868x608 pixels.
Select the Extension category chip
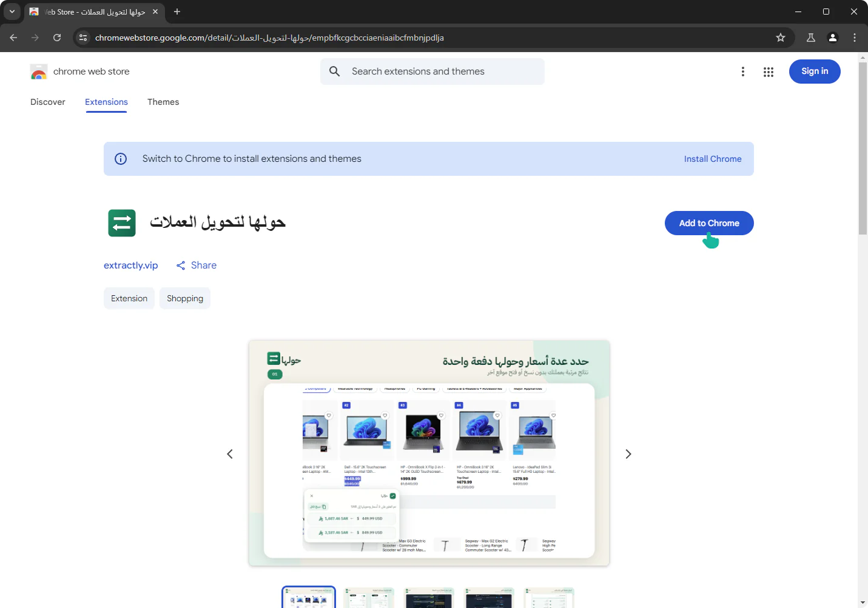pyautogui.click(x=129, y=298)
